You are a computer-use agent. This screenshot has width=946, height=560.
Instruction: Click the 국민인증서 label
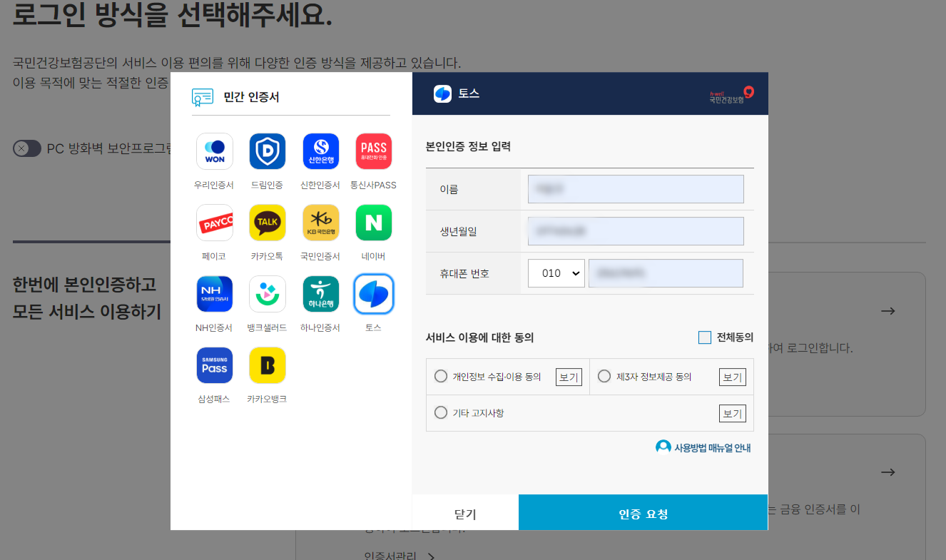click(x=320, y=256)
